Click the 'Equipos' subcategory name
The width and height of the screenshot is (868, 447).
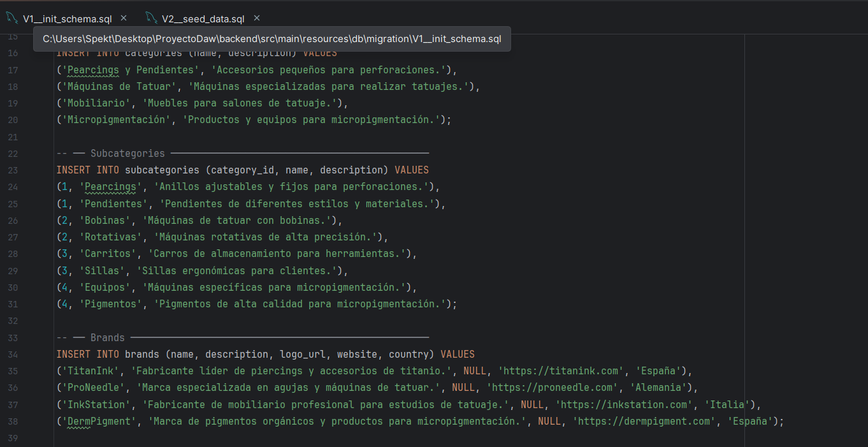coord(105,287)
